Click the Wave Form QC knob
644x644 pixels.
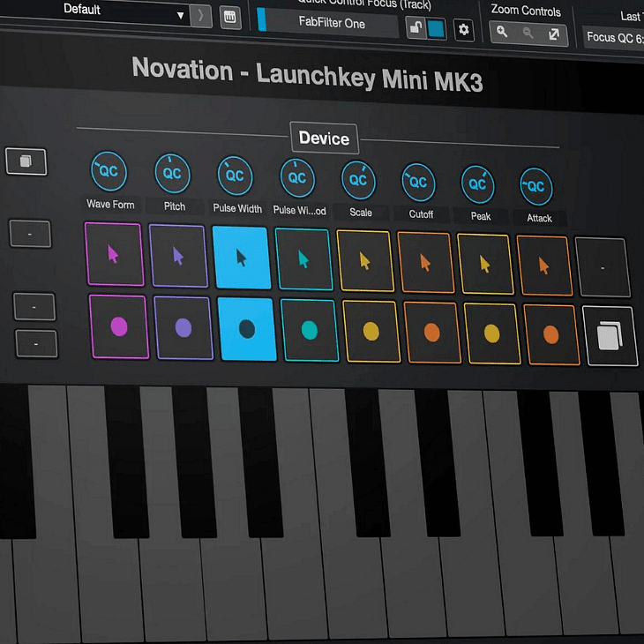click(x=109, y=171)
